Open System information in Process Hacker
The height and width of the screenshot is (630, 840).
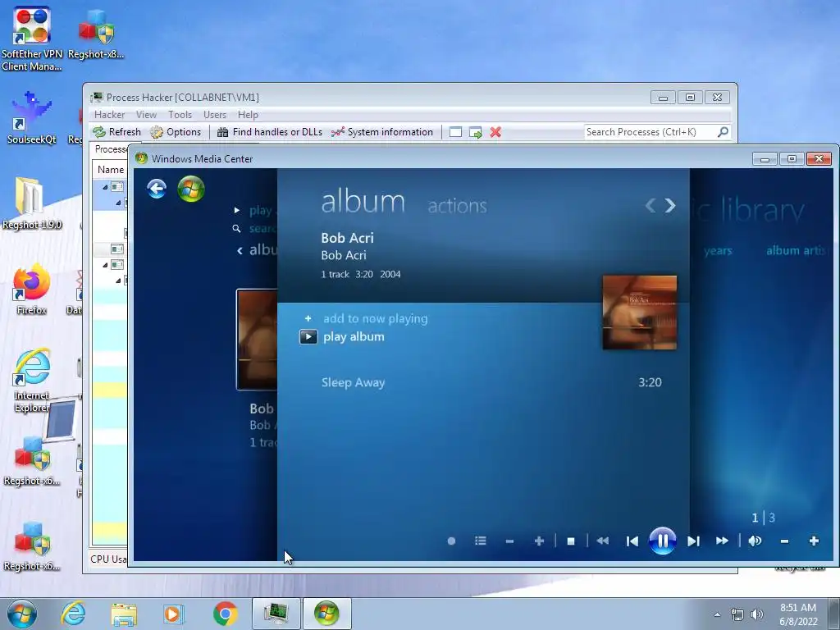[x=382, y=132]
